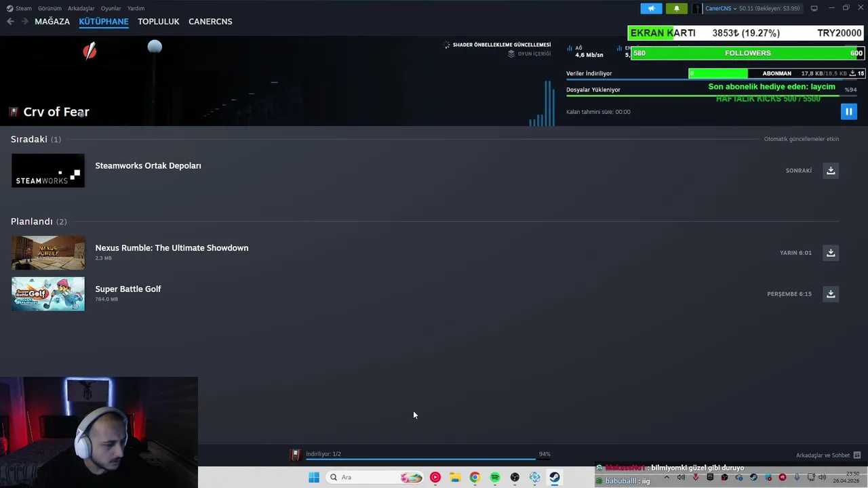Switch to the KÜTÜPHANE tab
This screenshot has width=868, height=488.
coord(104,21)
